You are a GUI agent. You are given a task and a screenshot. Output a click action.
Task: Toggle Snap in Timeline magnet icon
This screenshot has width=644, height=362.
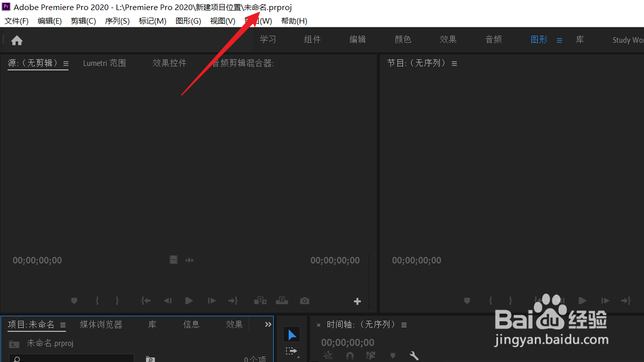(x=350, y=355)
